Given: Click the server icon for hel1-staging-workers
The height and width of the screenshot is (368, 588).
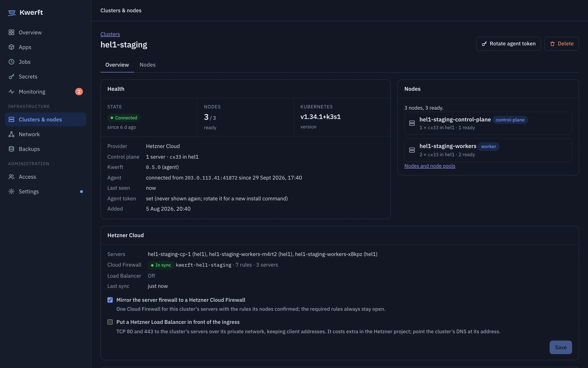Looking at the screenshot, I should [x=412, y=150].
